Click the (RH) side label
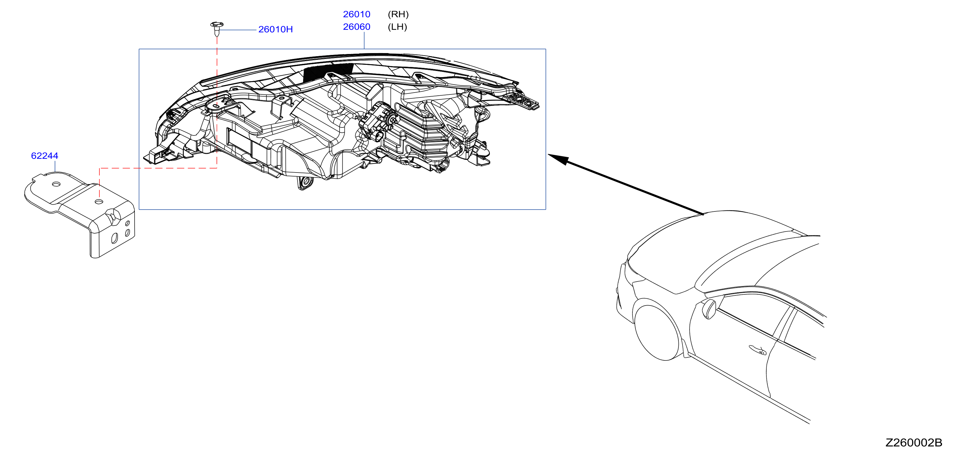The width and height of the screenshot is (980, 458). point(398,14)
